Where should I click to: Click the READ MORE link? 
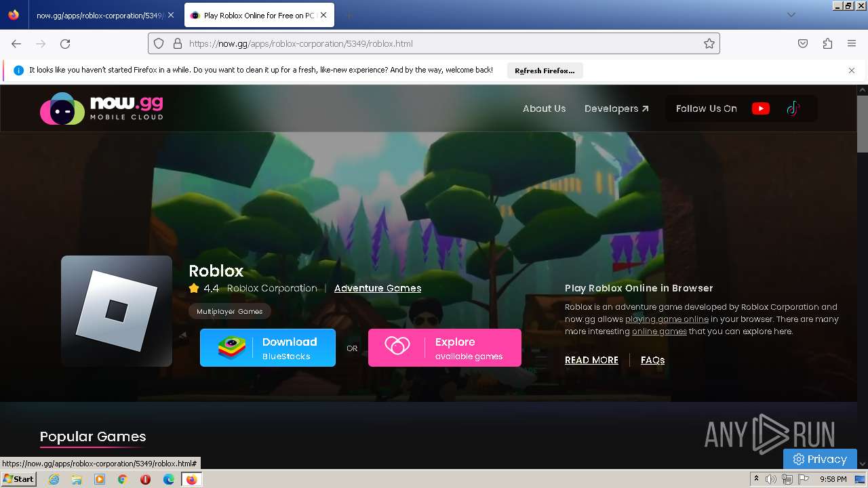pos(591,360)
